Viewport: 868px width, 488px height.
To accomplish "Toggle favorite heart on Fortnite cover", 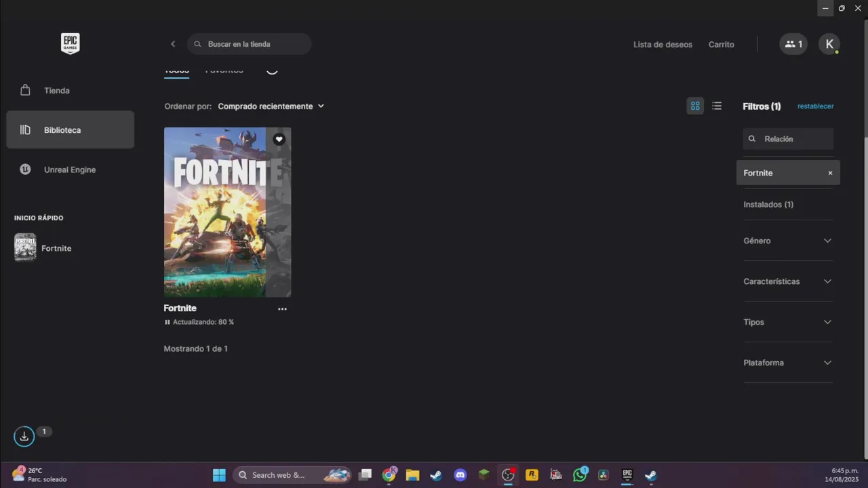I will click(x=279, y=139).
